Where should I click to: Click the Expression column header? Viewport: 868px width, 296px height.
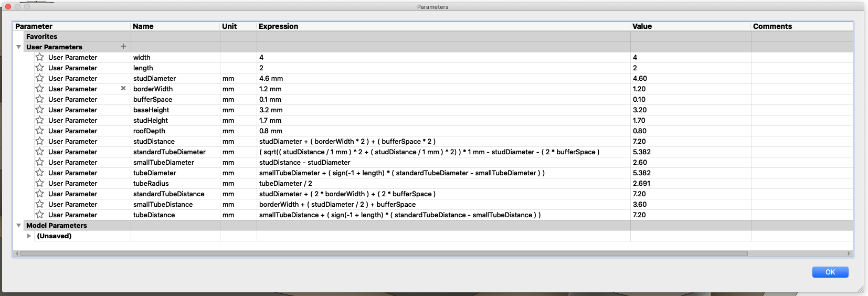click(443, 26)
